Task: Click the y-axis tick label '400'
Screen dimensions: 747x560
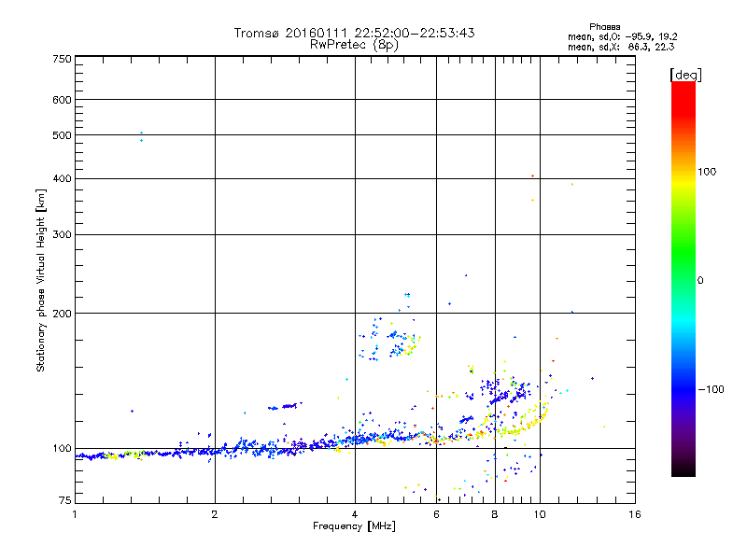Action: 63,178
